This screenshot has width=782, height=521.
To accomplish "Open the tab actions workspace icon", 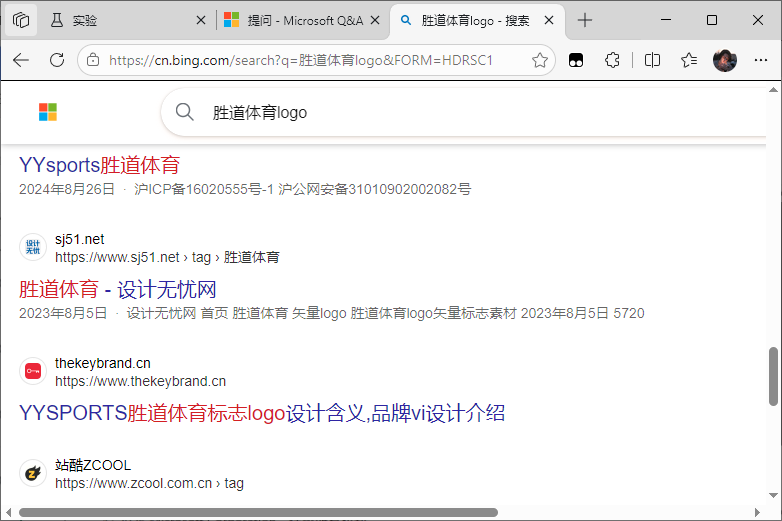I will click(21, 20).
